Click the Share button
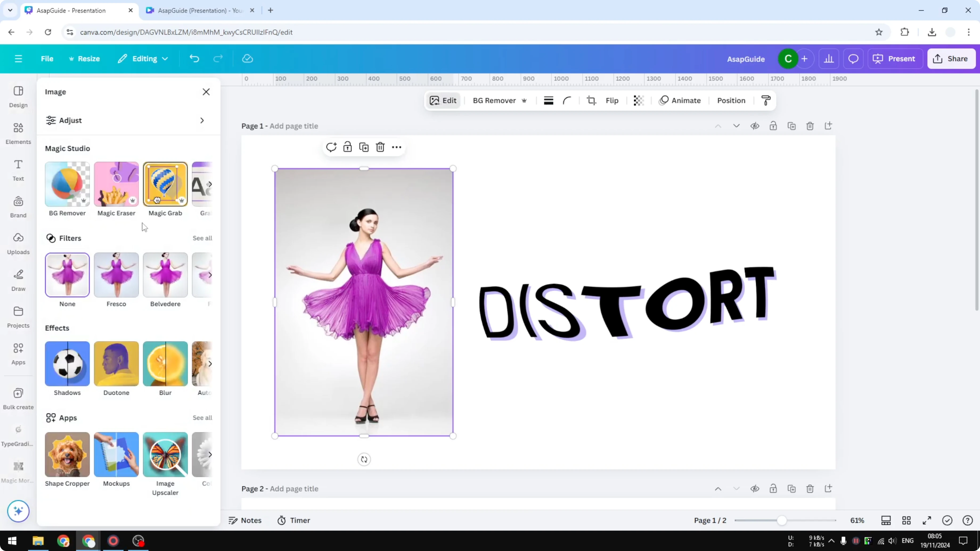The height and width of the screenshot is (551, 980). (x=951, y=59)
